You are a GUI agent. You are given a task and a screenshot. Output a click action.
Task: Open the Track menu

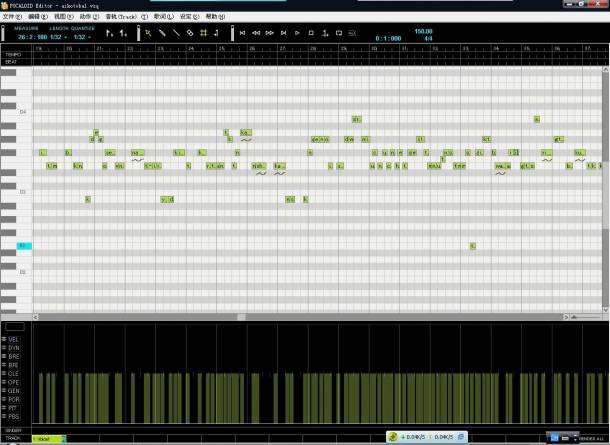point(126,17)
